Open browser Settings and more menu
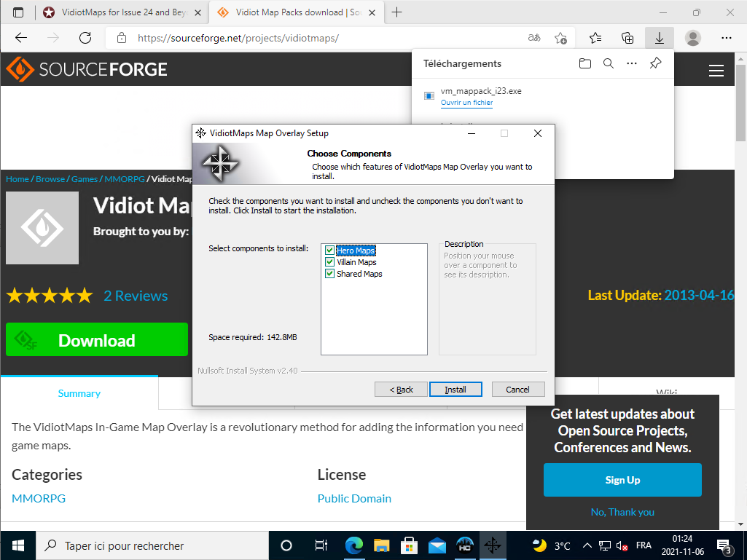This screenshot has width=747, height=560. tap(726, 38)
